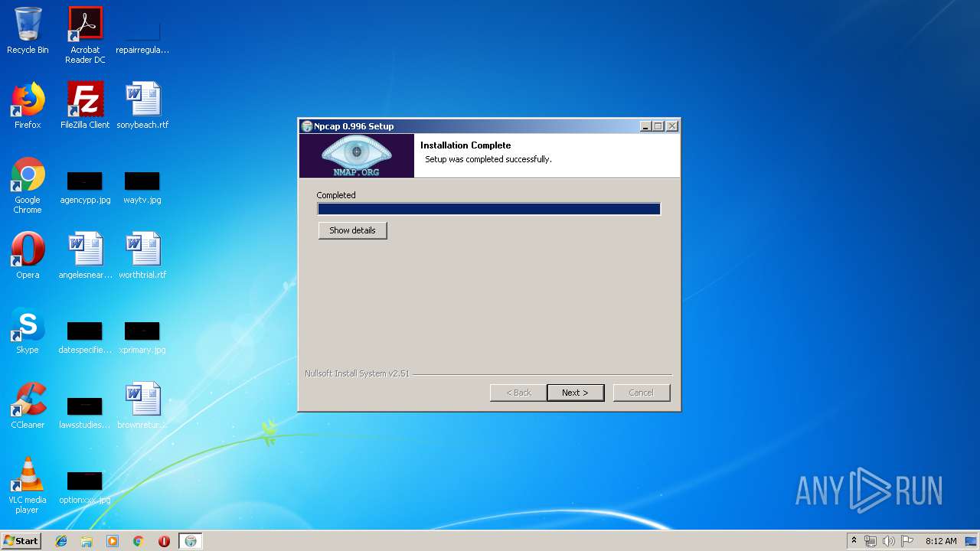The height and width of the screenshot is (551, 980).
Task: Open Windows Media Player from taskbar
Action: [x=113, y=541]
